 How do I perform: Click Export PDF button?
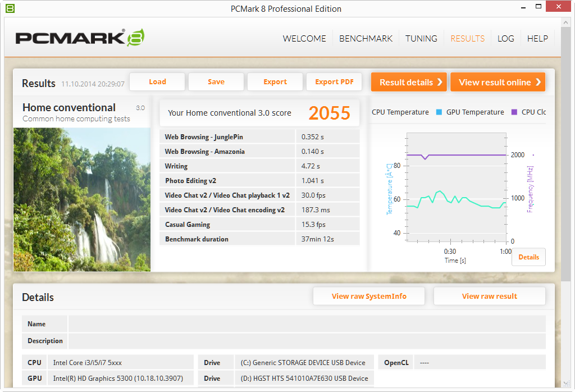[334, 82]
